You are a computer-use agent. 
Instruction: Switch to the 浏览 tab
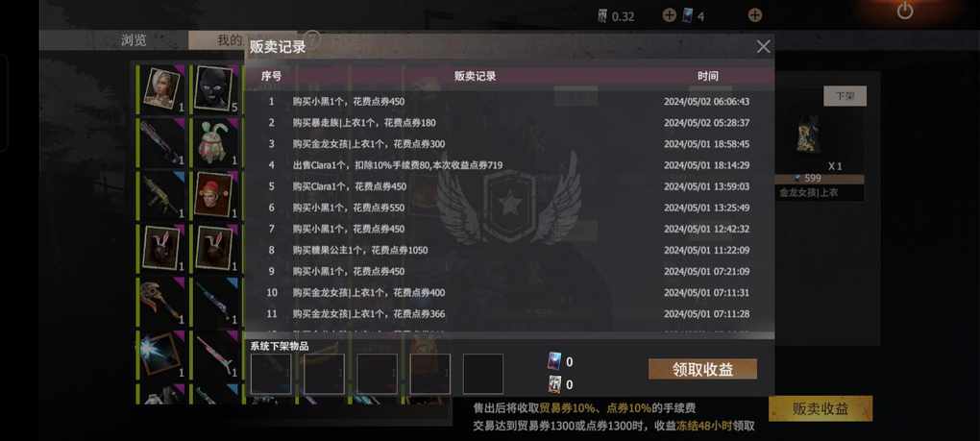pyautogui.click(x=134, y=40)
